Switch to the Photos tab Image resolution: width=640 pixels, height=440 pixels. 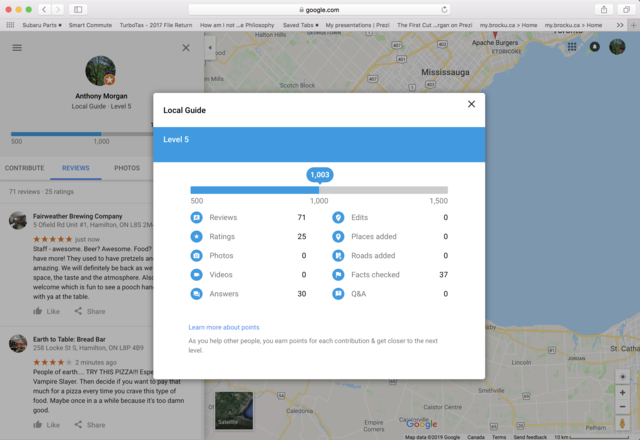pos(127,168)
